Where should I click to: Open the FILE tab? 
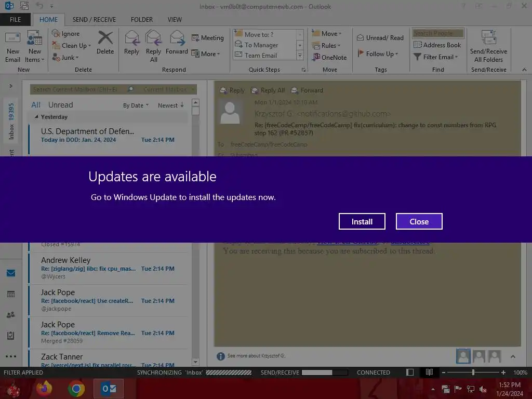point(15,20)
